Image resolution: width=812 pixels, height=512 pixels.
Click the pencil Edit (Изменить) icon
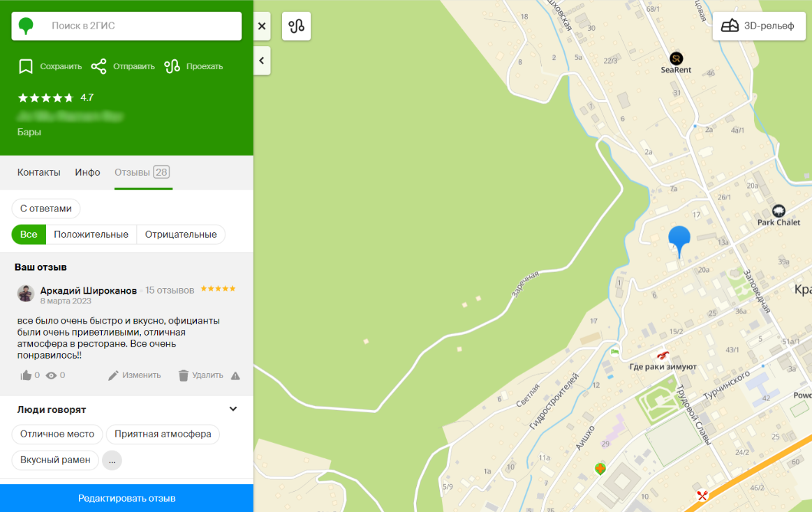tap(113, 375)
